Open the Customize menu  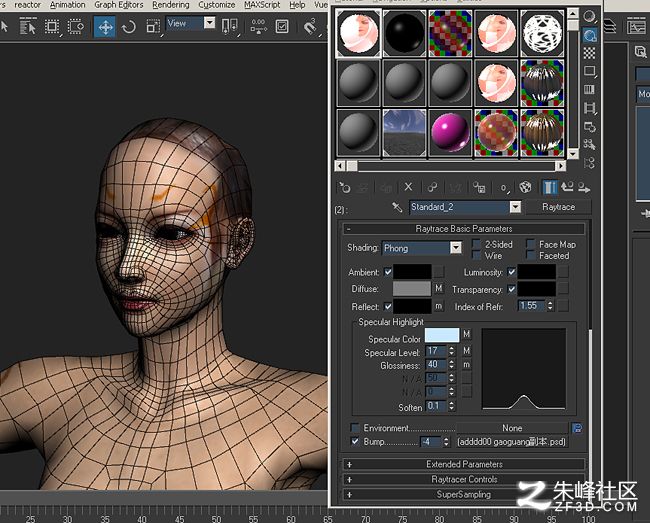(x=216, y=5)
